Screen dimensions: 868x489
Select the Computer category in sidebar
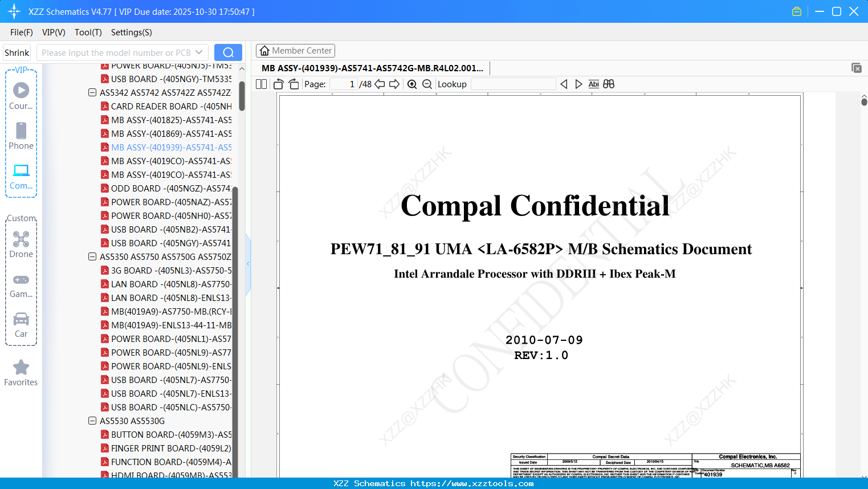[x=21, y=176]
